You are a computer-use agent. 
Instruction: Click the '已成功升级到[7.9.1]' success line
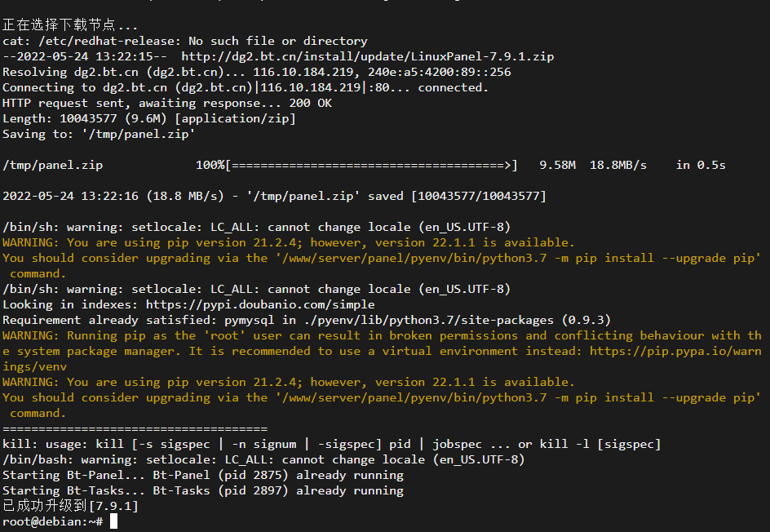pos(70,506)
